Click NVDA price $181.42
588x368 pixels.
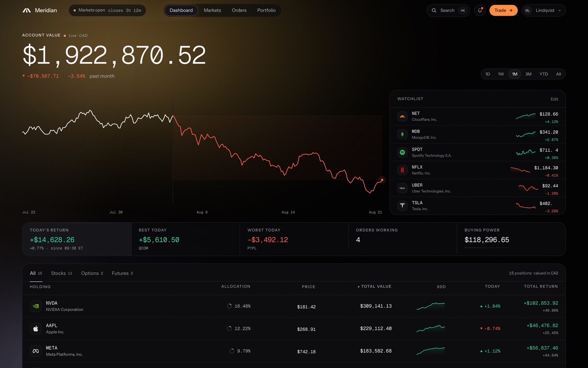[306, 307]
